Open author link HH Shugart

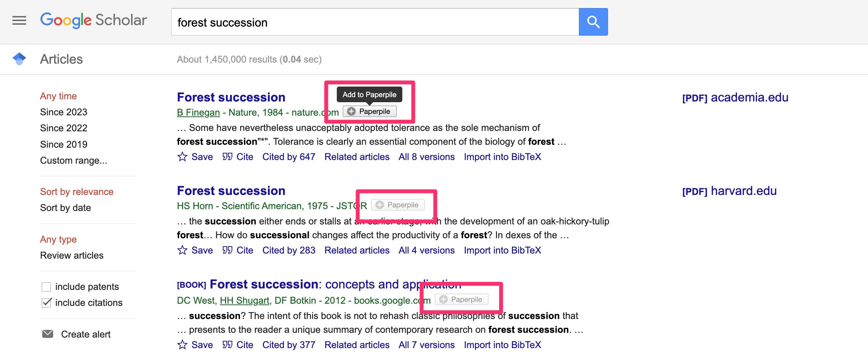coord(245,300)
